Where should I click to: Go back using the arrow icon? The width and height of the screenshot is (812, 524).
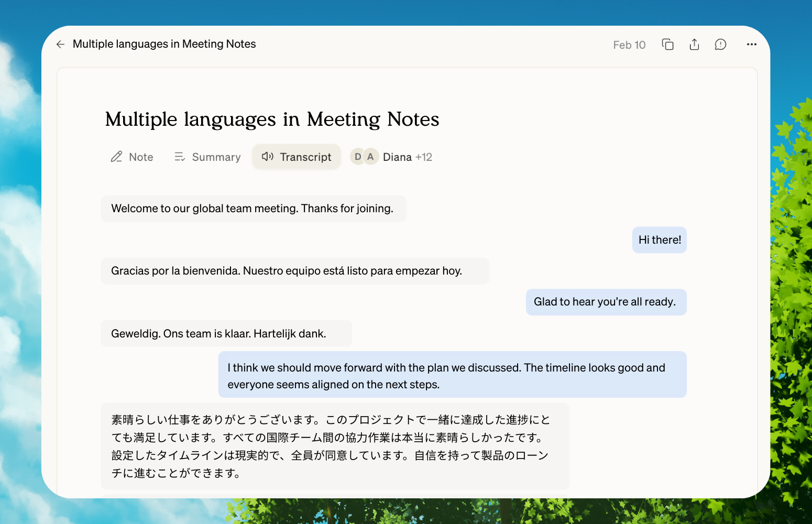point(60,45)
